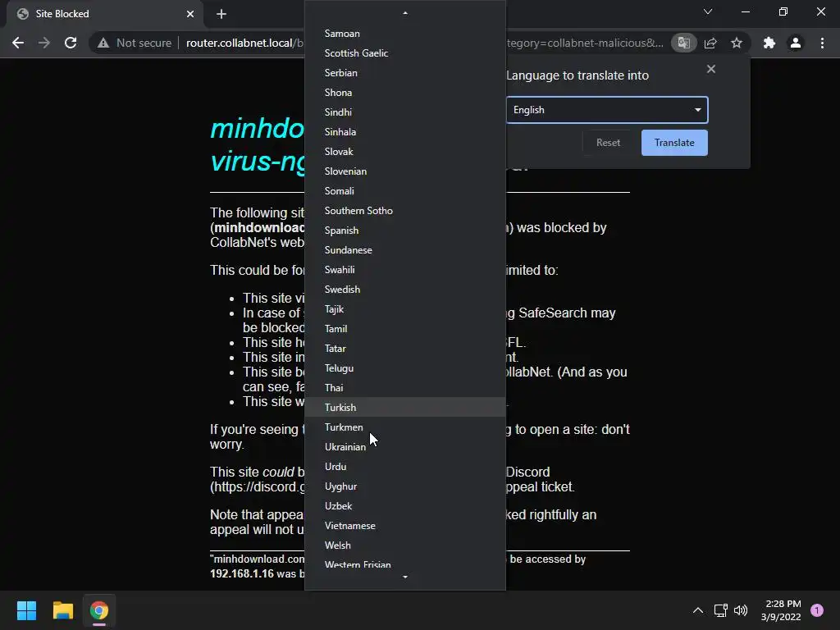Open a new tab with plus button
The width and height of the screenshot is (840, 630).
[x=221, y=14]
